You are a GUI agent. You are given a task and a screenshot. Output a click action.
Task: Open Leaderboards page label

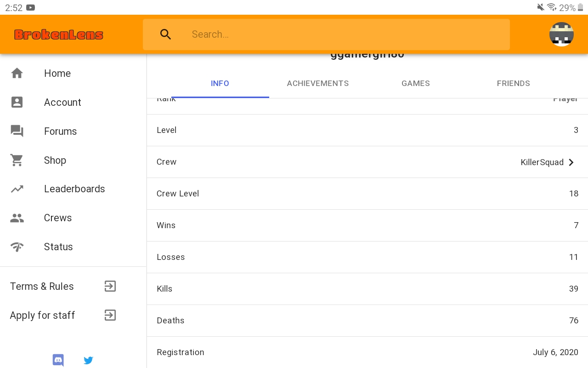tap(74, 189)
